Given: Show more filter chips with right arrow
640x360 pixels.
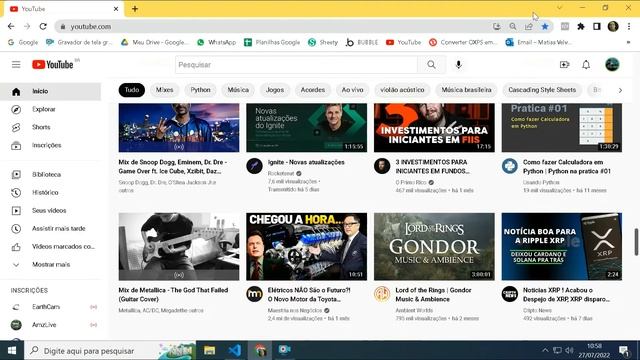Looking at the screenshot, I should pos(620,90).
